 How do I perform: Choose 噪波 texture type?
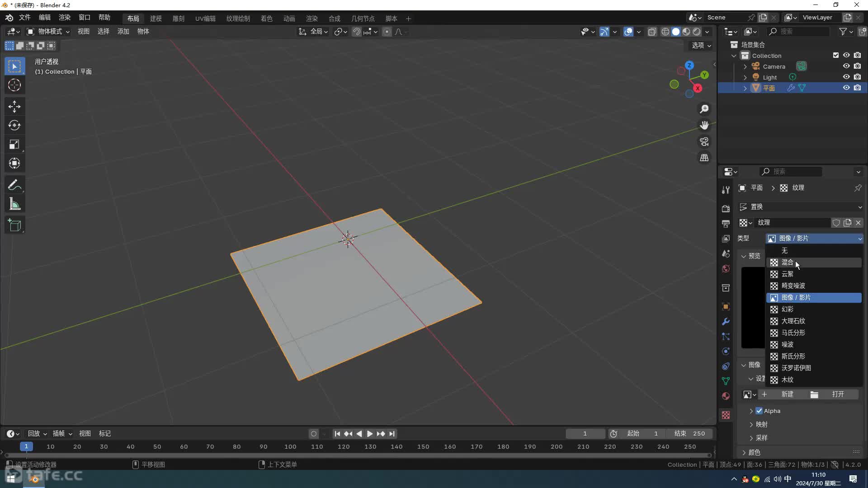tap(814, 345)
